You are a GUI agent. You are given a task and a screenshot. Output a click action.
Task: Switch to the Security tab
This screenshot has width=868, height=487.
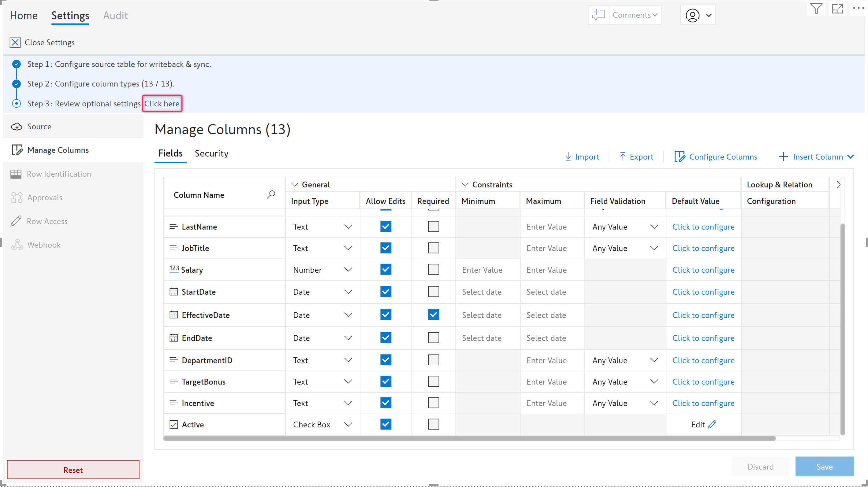211,153
